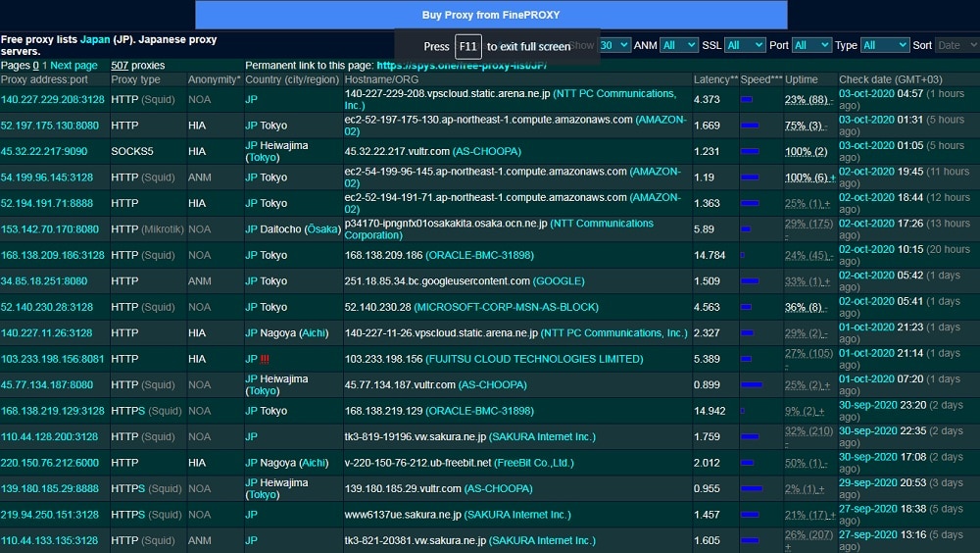Viewport: 980px width, 553px height.
Task: Open the Sort by Date dropdown
Action: pos(956,45)
